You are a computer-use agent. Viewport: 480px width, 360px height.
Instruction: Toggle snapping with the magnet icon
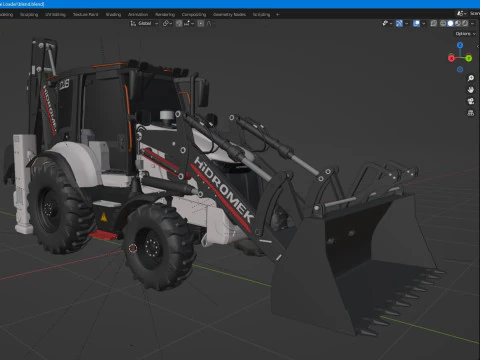179,23
